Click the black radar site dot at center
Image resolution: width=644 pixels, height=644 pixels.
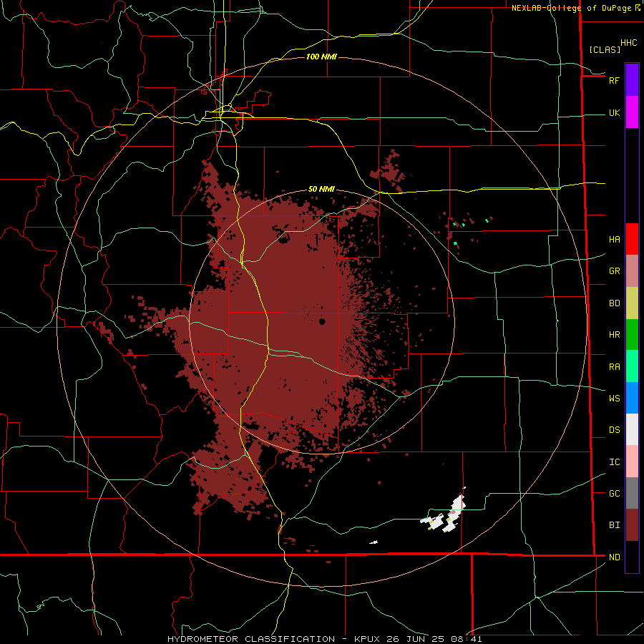point(322,321)
